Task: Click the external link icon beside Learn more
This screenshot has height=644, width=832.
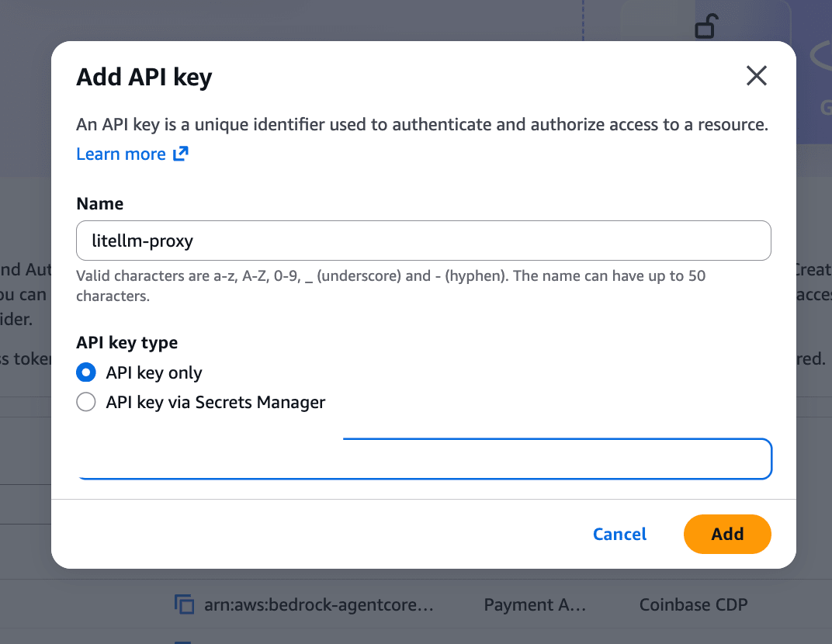Action: (x=180, y=154)
